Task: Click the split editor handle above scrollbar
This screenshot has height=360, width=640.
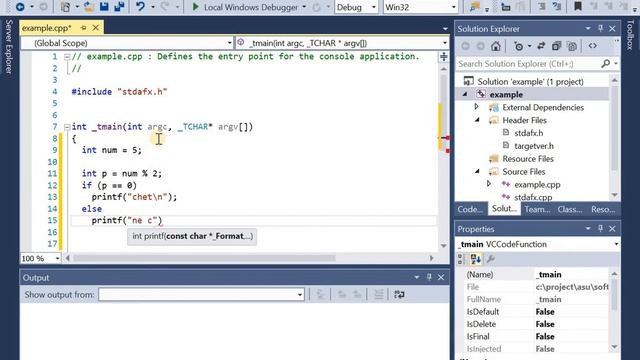Action: pos(444,56)
